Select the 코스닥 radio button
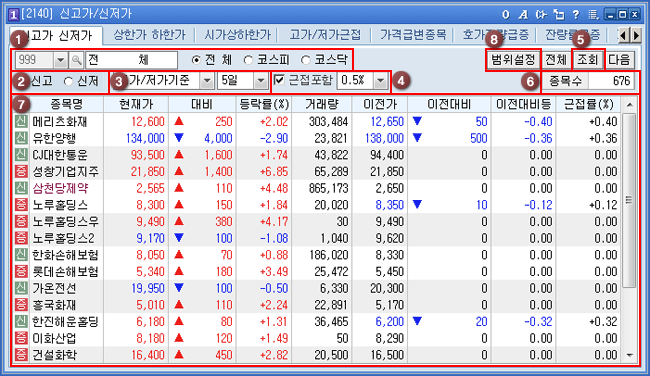 pos(306,61)
